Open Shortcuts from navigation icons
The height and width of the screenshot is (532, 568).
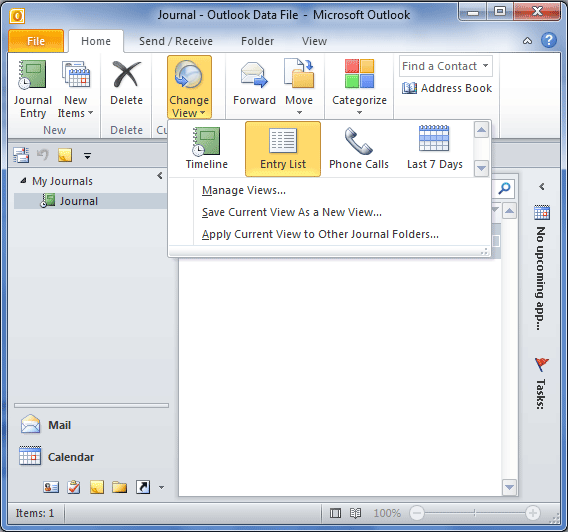pos(143,487)
